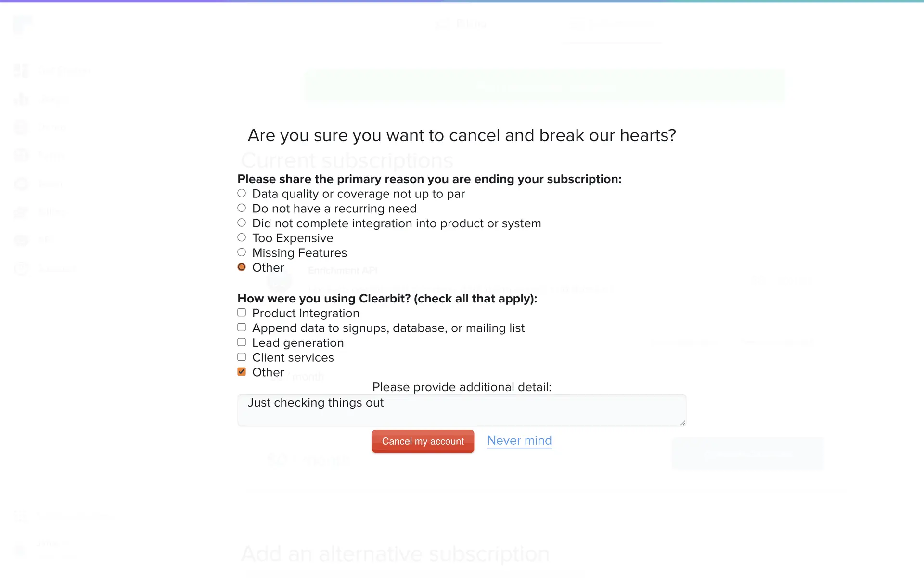Check the 'Product Integration' checkbox

[x=242, y=313]
